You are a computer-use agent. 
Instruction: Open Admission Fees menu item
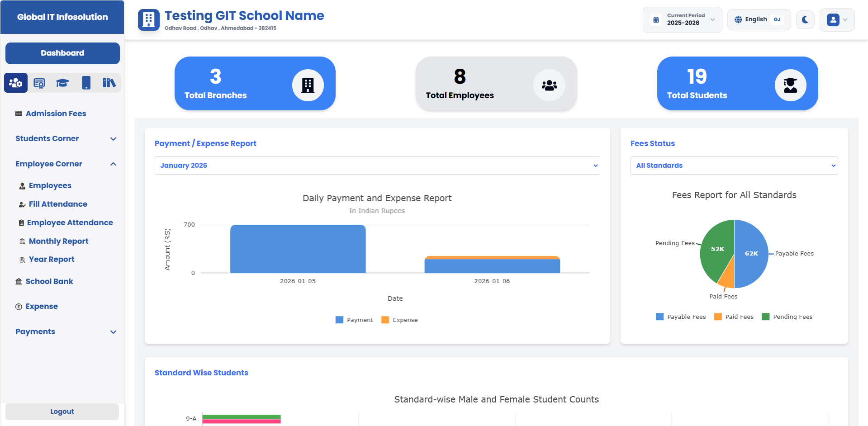pyautogui.click(x=56, y=114)
